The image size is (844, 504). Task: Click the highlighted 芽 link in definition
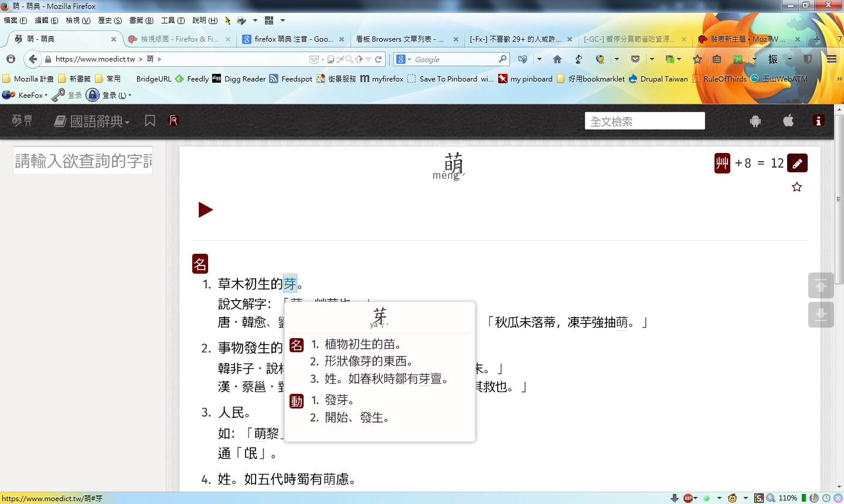(290, 284)
